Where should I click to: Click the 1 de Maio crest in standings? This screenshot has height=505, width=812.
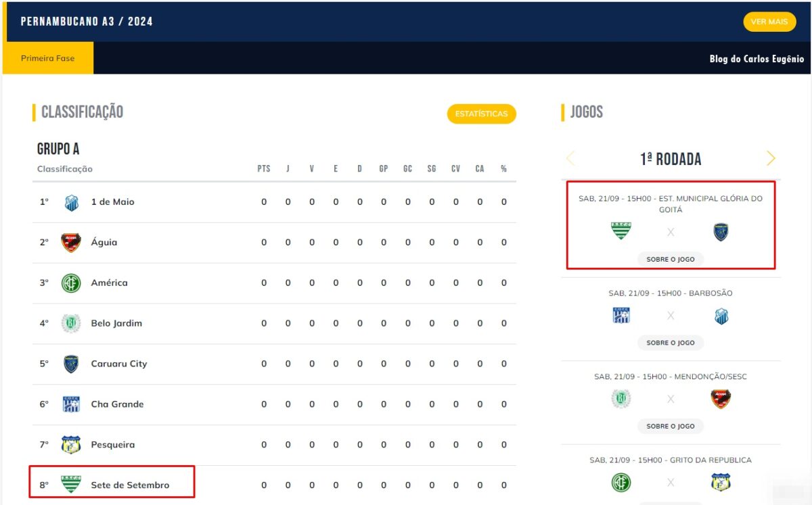(71, 202)
